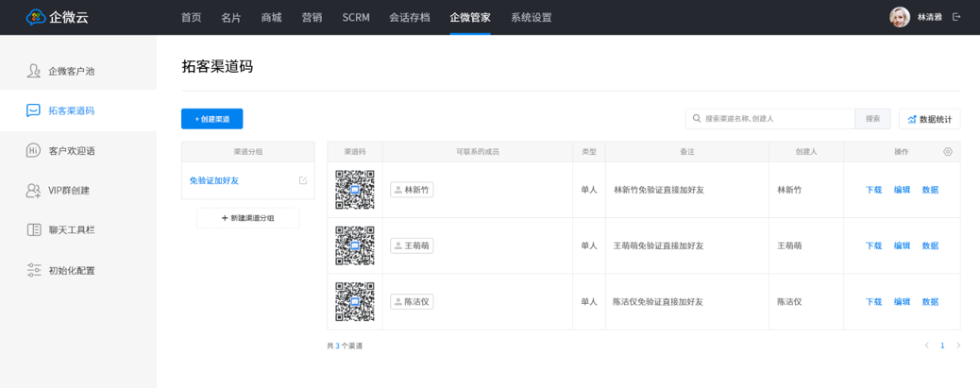View data for 陈洁仪's channel
980x388 pixels.
coord(930,302)
